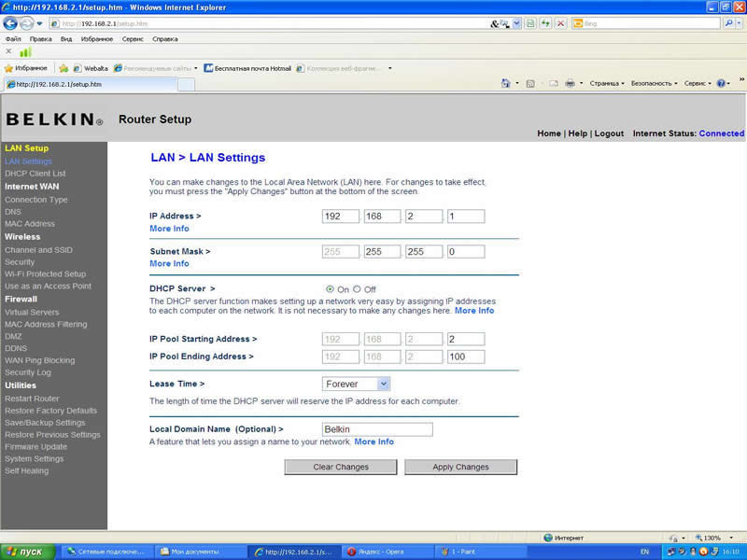Open Channel and SSID settings

pos(38,250)
